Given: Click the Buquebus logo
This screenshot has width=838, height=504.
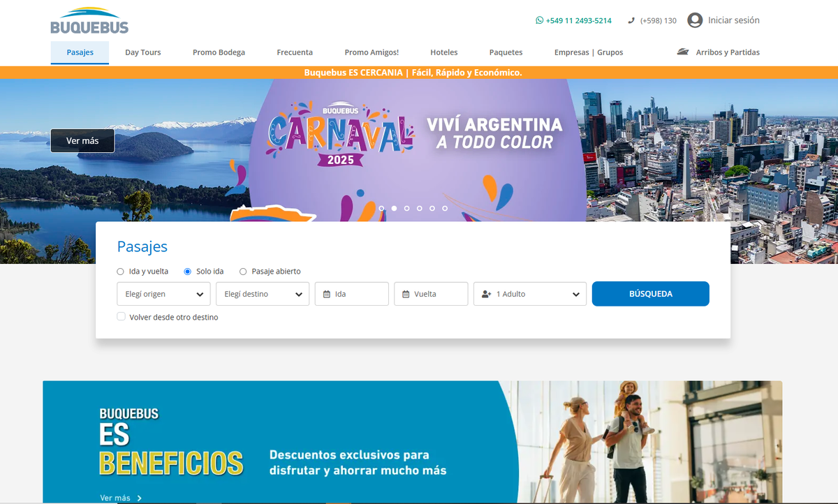Looking at the screenshot, I should point(89,21).
